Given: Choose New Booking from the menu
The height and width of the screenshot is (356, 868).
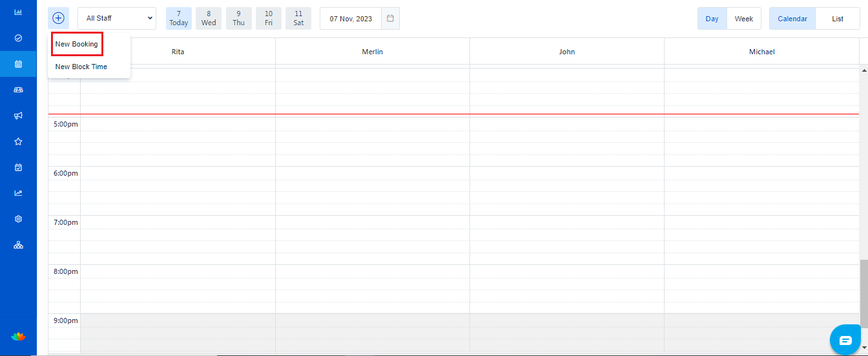Looking at the screenshot, I should 77,44.
